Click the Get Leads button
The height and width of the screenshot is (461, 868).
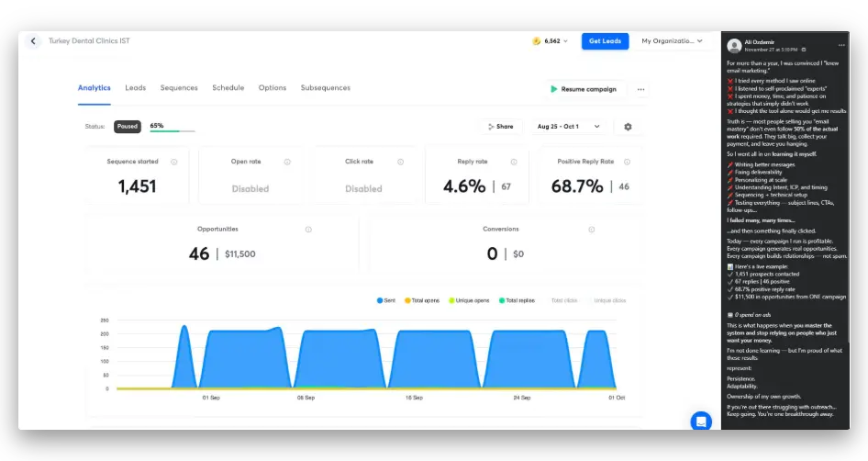[x=605, y=41]
